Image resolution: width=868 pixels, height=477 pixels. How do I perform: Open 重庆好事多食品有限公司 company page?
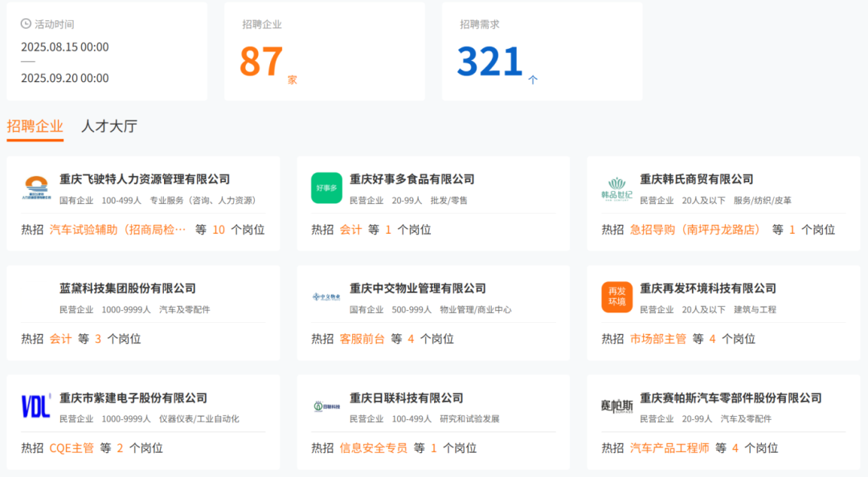411,179
